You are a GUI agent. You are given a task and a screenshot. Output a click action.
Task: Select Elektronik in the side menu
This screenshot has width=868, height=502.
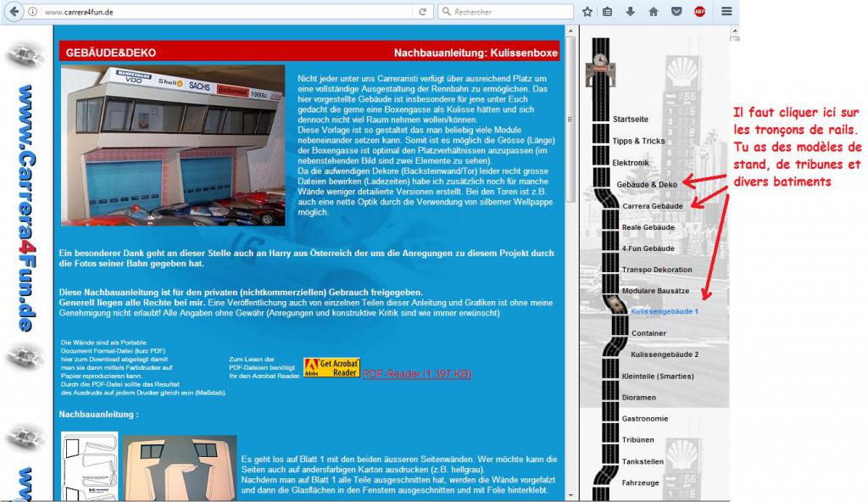630,162
